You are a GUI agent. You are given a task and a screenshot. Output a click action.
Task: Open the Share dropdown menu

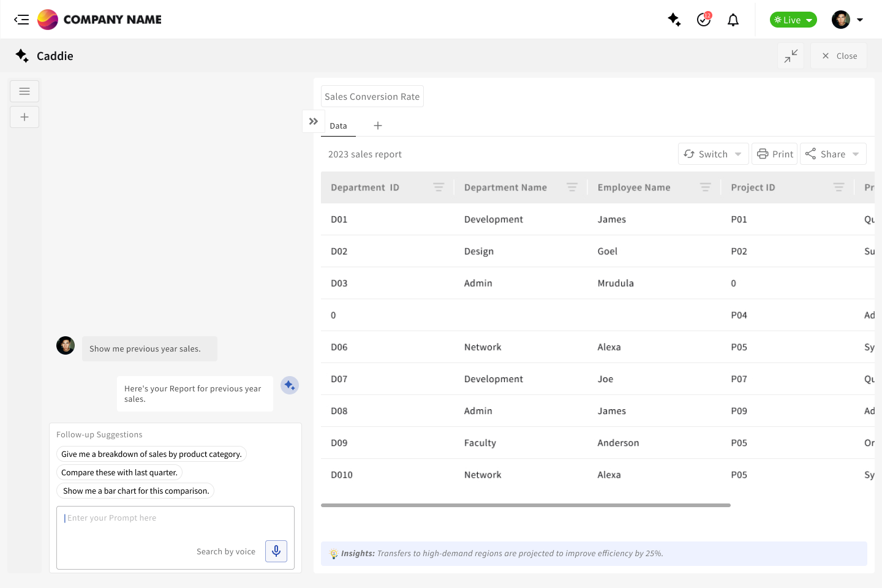click(x=833, y=154)
